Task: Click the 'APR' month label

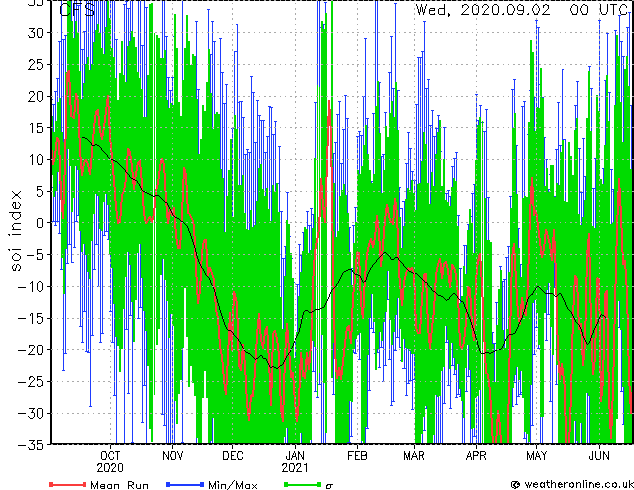Action: pyautogui.click(x=476, y=456)
